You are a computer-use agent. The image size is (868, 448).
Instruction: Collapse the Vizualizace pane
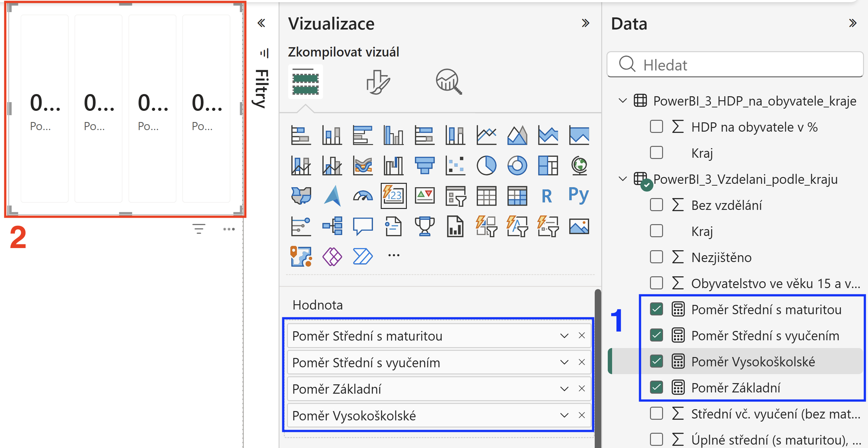585,23
